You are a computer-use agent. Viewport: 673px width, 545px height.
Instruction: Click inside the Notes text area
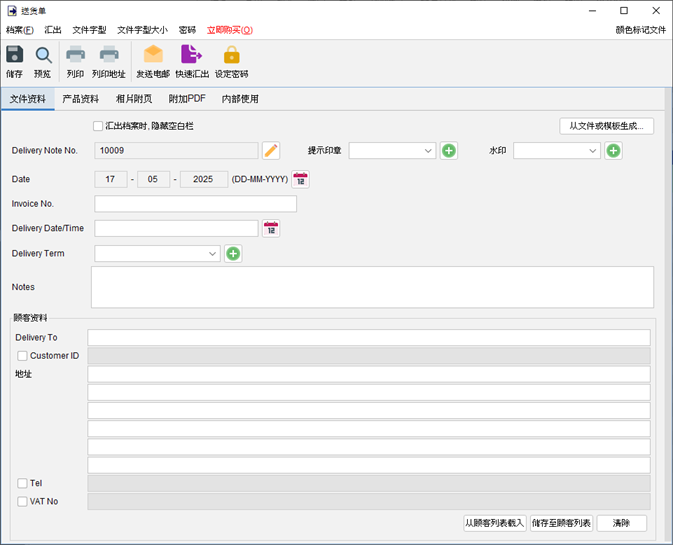pos(372,287)
